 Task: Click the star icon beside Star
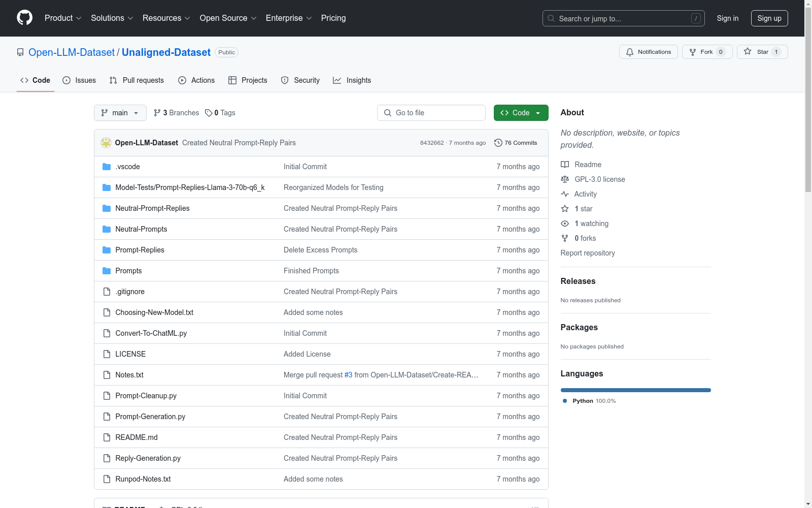point(748,51)
